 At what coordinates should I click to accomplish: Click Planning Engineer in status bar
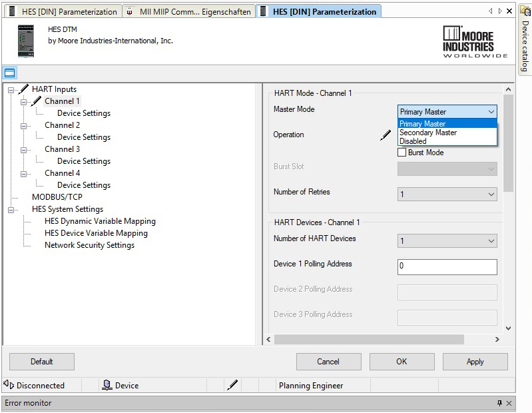(311, 386)
